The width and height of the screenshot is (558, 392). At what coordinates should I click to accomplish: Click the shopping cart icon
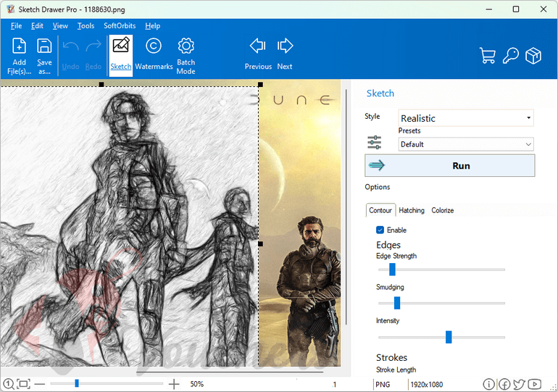[x=487, y=57]
